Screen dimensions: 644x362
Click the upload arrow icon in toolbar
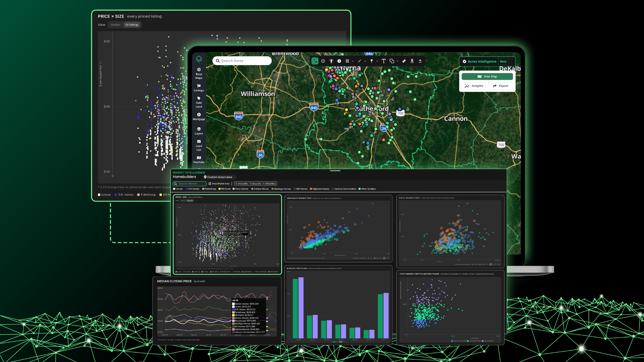(x=420, y=61)
